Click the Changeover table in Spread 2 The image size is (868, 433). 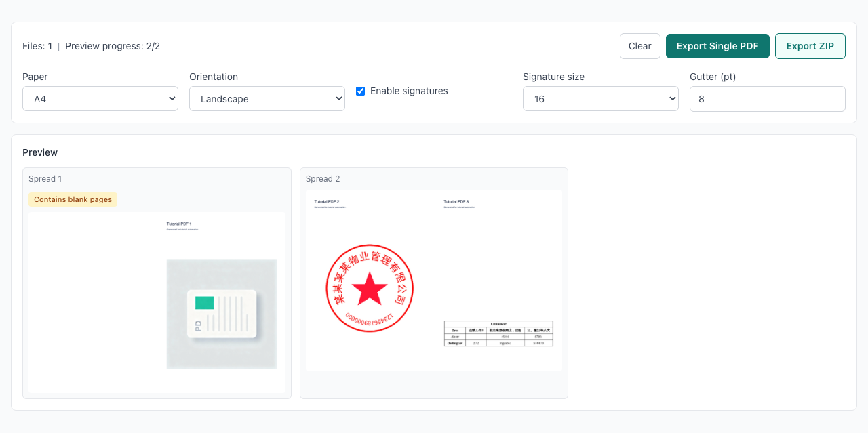498,333
